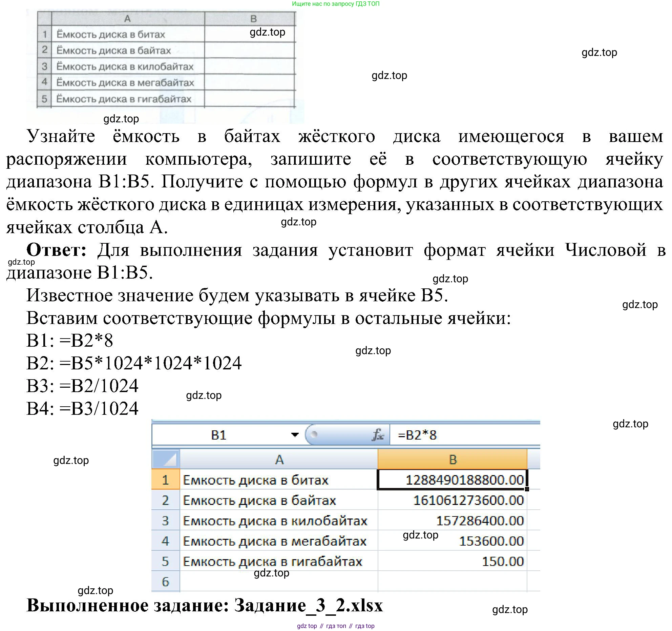Select row 3 header
Image resolution: width=672 pixels, height=631 pixels.
coord(165,521)
